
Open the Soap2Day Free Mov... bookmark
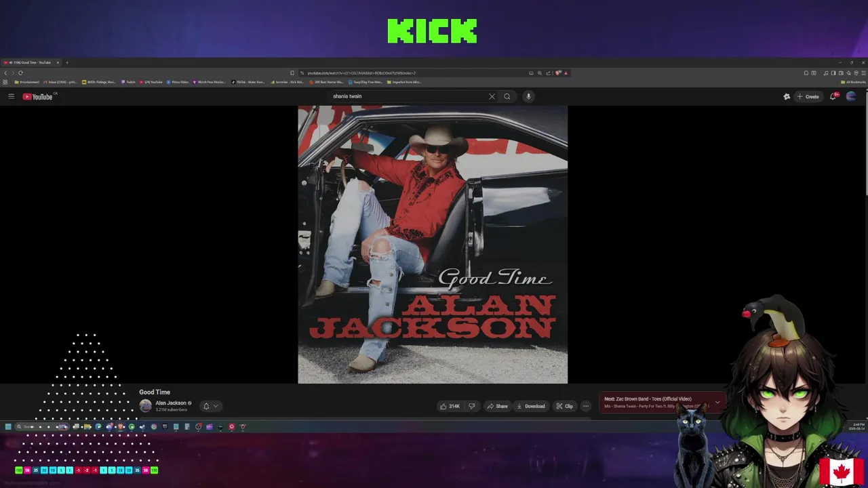click(366, 82)
